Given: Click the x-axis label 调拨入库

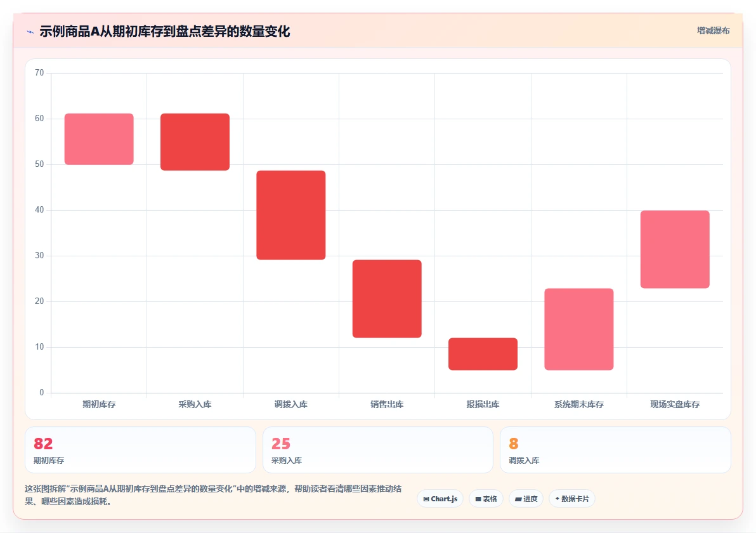Looking at the screenshot, I should point(290,404).
